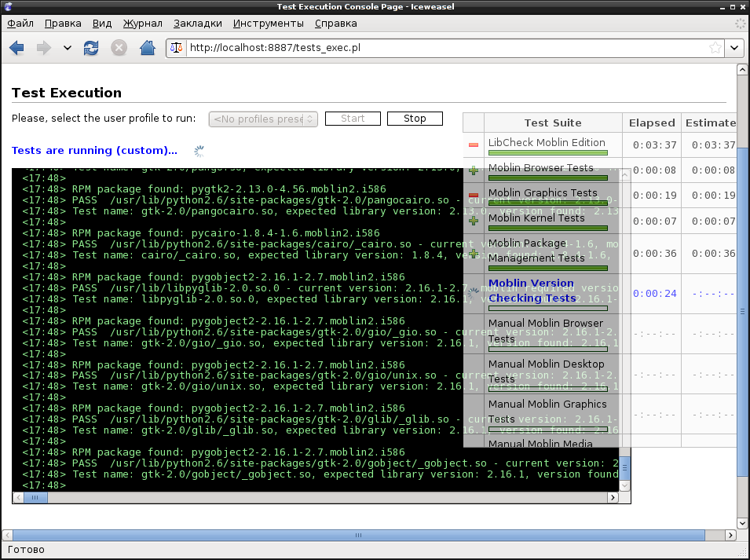Click the Elapsed column header
The width and height of the screenshot is (750, 560).
(x=652, y=123)
